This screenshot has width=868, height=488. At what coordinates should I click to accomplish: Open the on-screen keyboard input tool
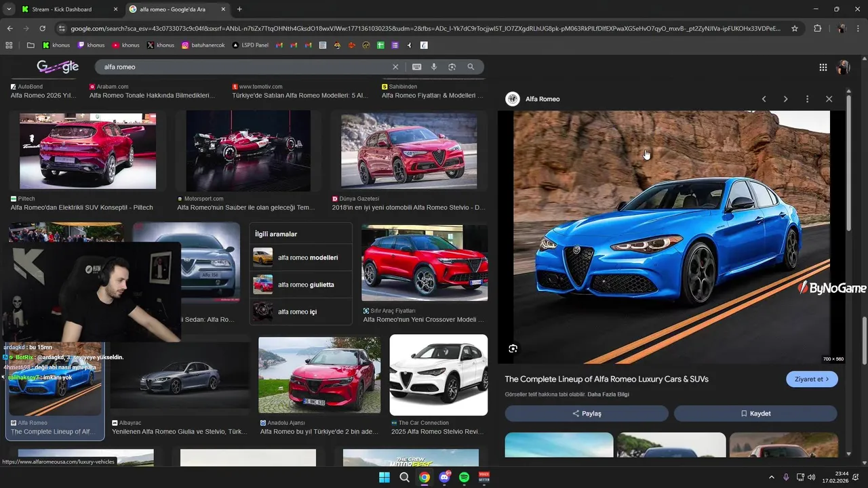pyautogui.click(x=416, y=67)
